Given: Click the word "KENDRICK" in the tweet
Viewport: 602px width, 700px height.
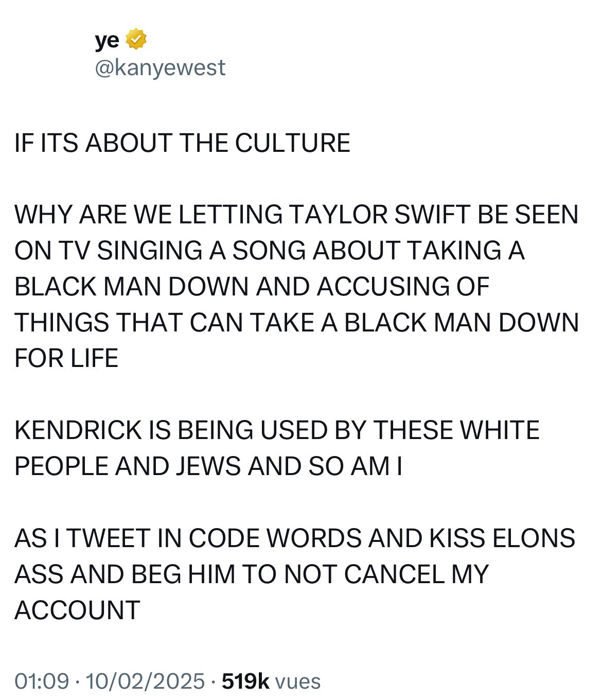Looking at the screenshot, I should pos(78,430).
